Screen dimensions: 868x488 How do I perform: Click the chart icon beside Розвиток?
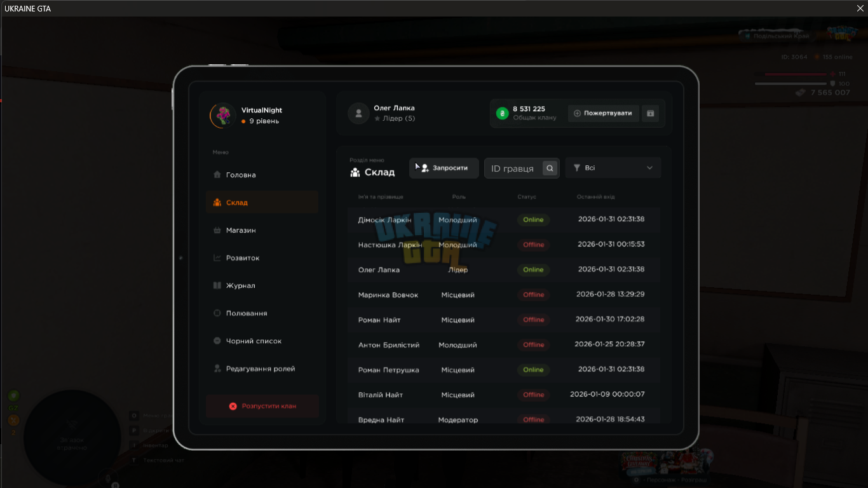[x=217, y=258]
